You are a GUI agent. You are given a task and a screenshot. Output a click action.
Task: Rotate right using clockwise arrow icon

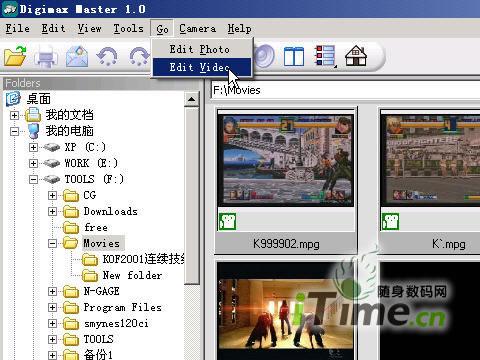(x=139, y=56)
